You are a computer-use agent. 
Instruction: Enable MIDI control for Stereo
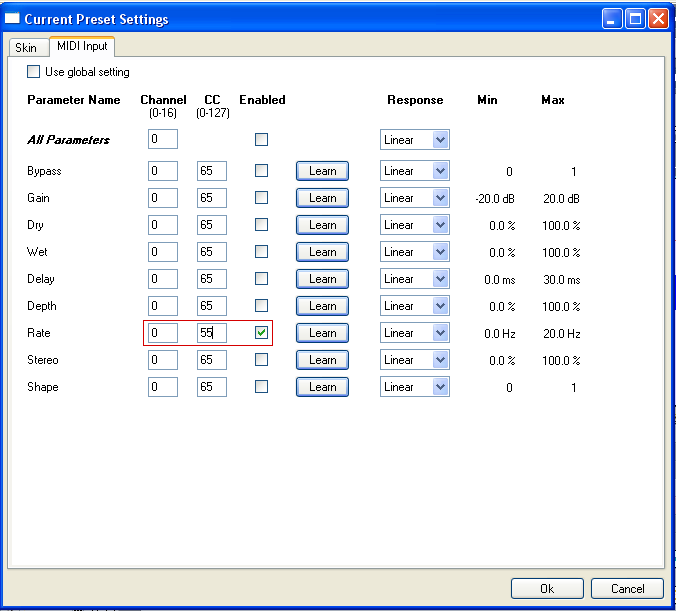point(261,360)
